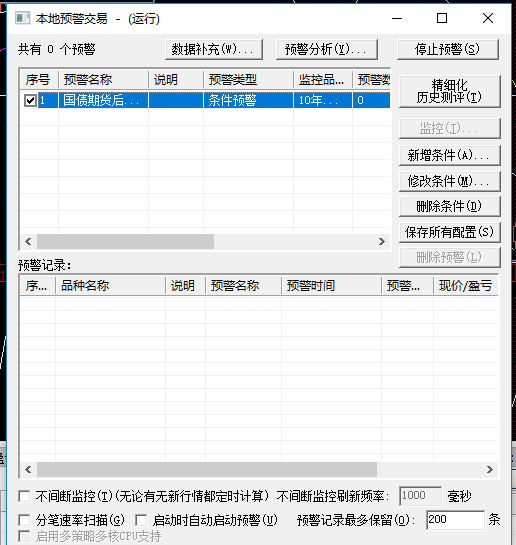Click the 本地预警交易 window title icon
This screenshot has height=545, width=516.
click(x=22, y=18)
